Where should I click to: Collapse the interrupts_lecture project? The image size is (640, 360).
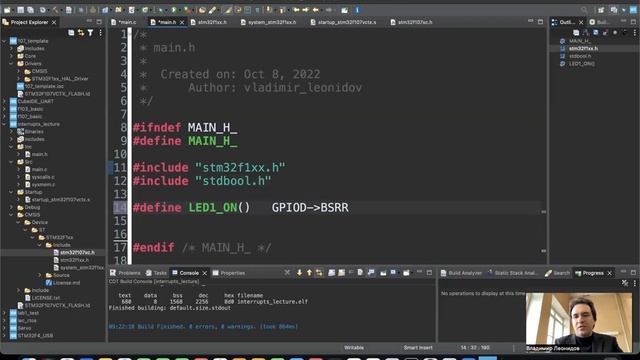point(4,124)
